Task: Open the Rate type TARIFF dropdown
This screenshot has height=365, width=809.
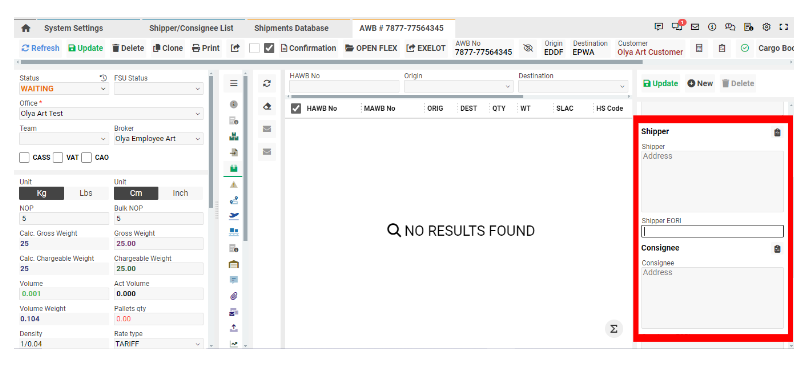Action: point(158,344)
